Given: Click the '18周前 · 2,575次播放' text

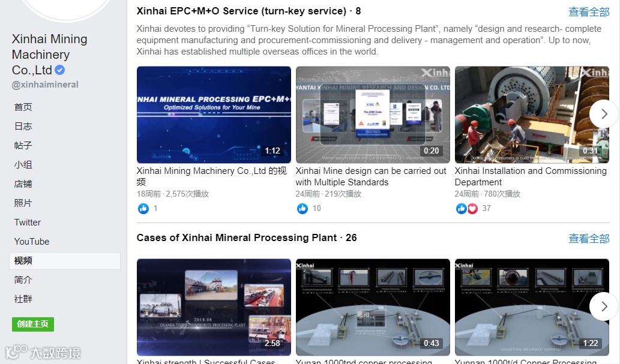Looking at the screenshot, I should (173, 194).
